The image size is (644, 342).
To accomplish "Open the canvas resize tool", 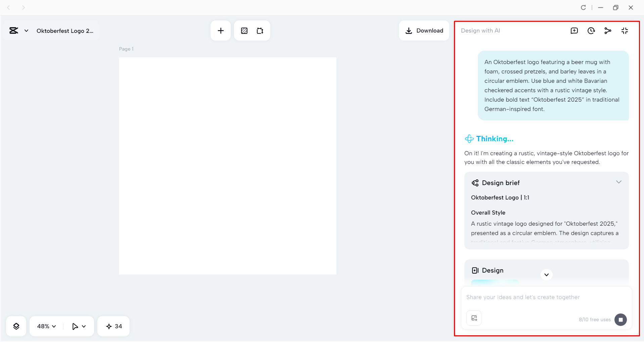I will coord(260,31).
